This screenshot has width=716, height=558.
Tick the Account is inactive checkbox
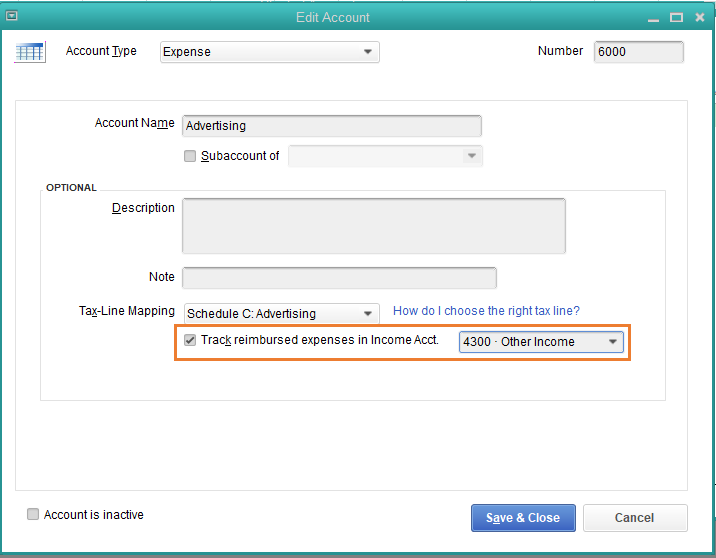coord(33,515)
